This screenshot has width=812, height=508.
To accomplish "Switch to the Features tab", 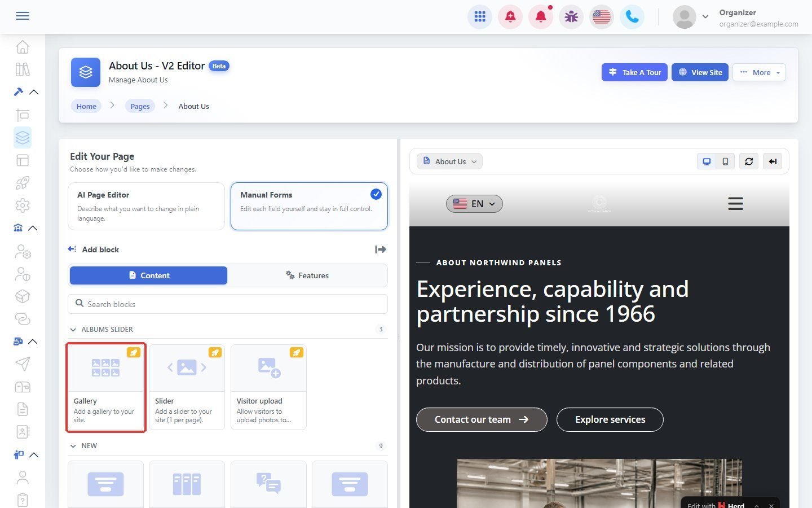I will pos(307,275).
